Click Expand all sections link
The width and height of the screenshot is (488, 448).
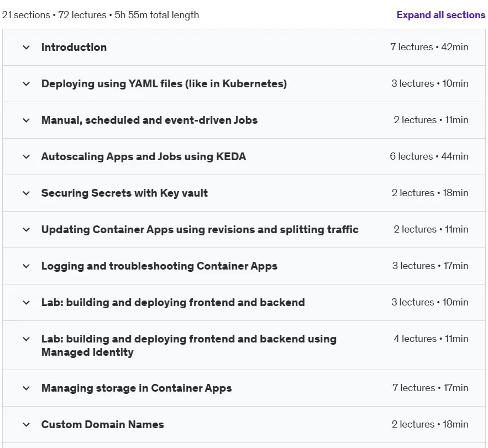point(440,15)
